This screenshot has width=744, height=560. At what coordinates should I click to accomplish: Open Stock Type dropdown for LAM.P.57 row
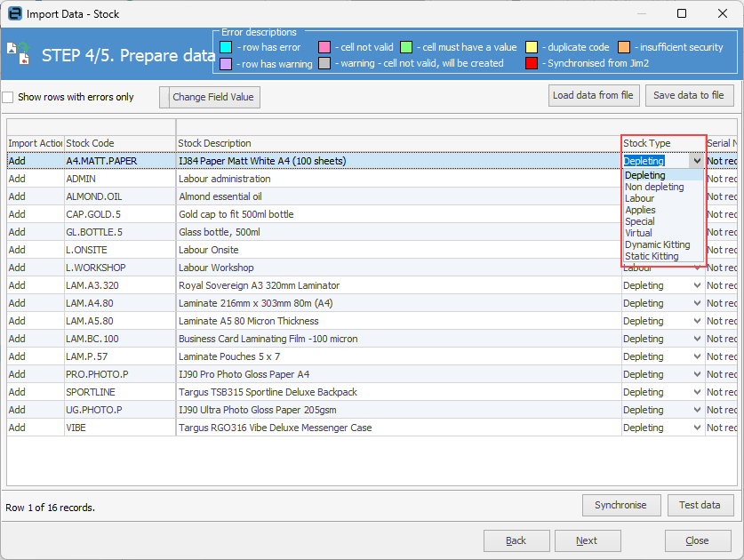pyautogui.click(x=697, y=356)
